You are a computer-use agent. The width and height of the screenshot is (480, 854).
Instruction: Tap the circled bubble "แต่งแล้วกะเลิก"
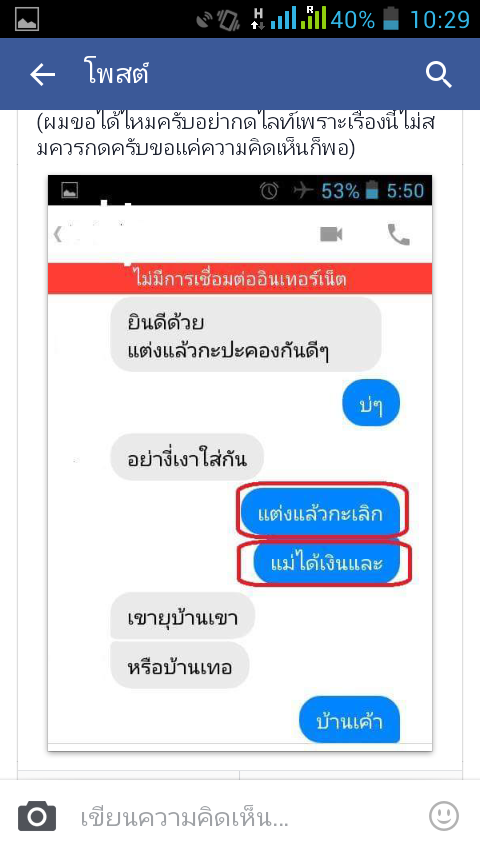click(320, 513)
